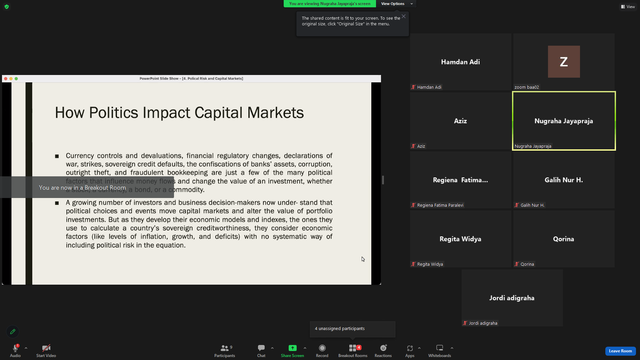
Task: Click the muted mic icon beside Galih Nur H.'s name
Action: click(517, 205)
